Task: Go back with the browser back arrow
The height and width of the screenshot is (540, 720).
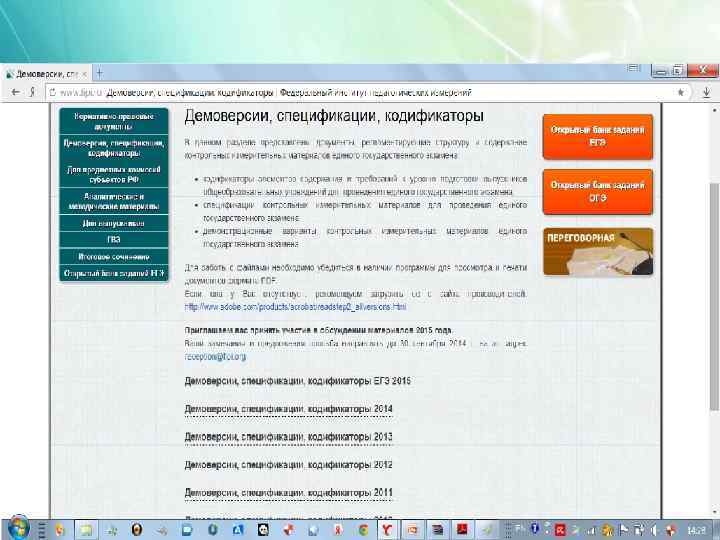Action: pos(16,92)
